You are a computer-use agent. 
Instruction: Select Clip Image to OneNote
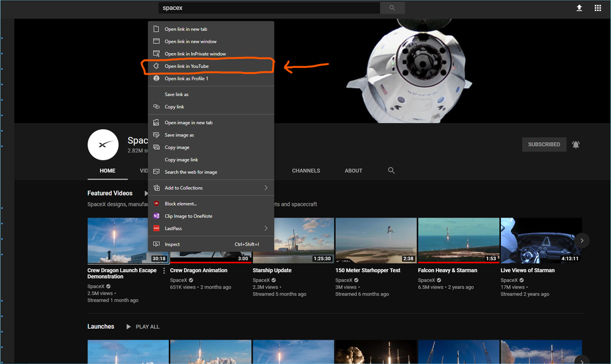pyautogui.click(x=211, y=216)
